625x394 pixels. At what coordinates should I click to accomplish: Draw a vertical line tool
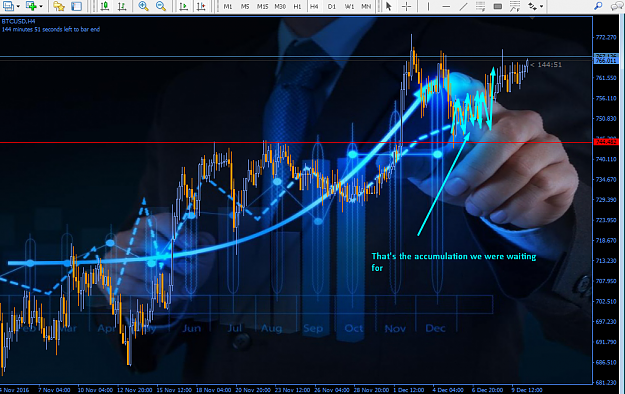click(428, 6)
